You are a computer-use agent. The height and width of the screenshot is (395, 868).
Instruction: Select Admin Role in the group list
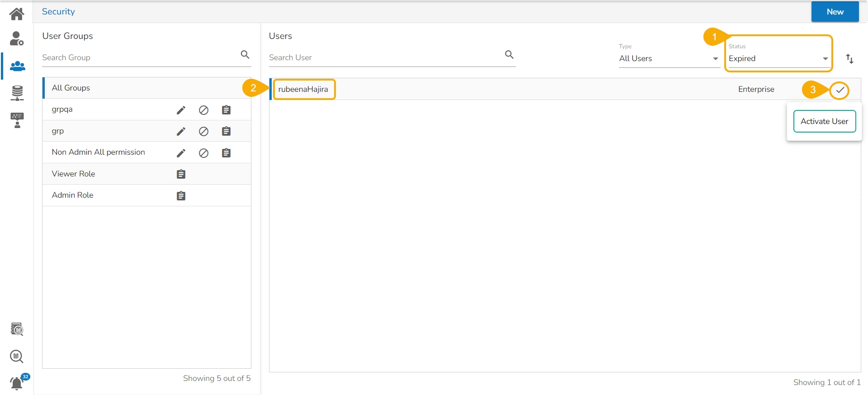click(x=73, y=195)
